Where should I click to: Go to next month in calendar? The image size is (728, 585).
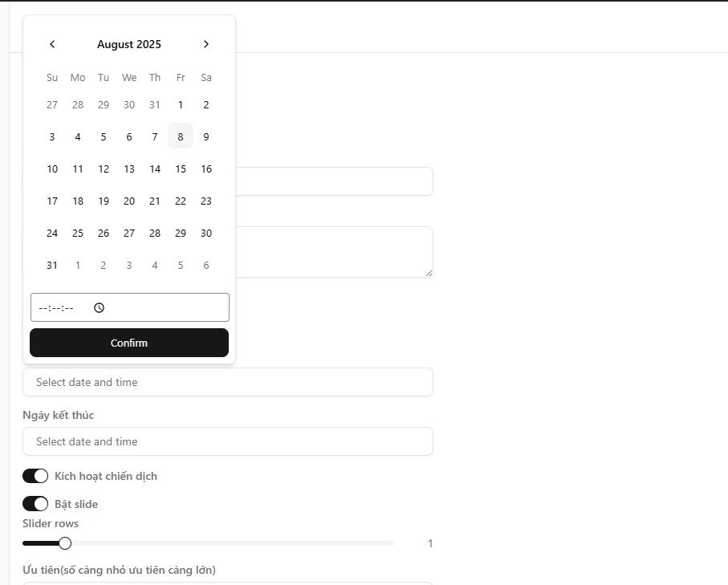[x=206, y=44]
